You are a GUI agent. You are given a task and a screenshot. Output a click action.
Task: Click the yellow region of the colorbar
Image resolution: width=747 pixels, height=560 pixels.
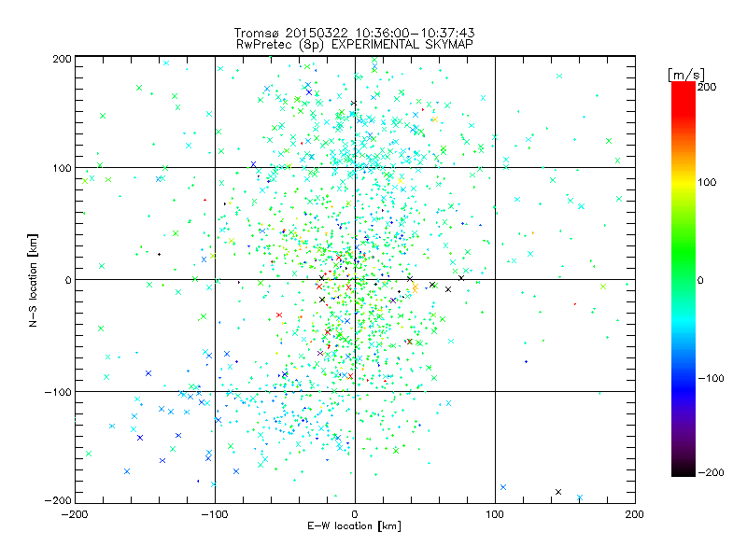pos(684,183)
